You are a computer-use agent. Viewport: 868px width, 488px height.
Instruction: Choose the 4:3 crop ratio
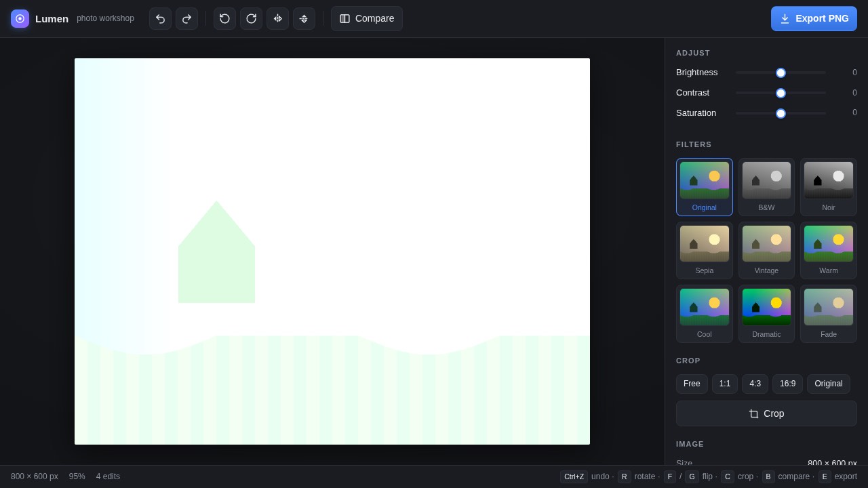coord(755,384)
